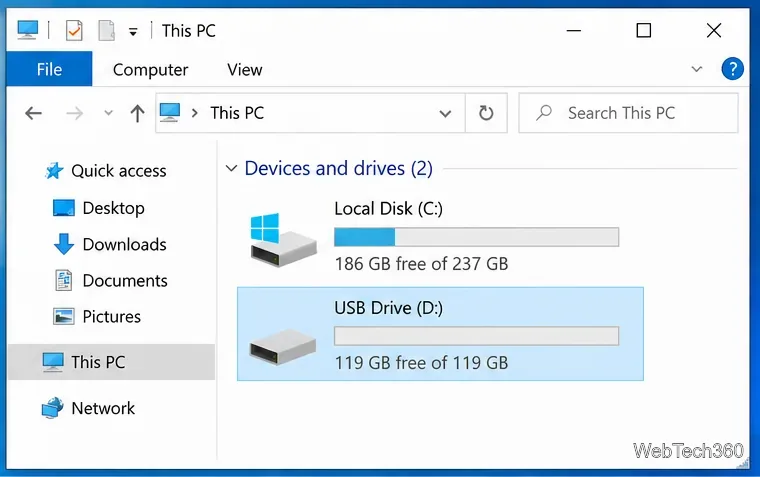760x477 pixels.
Task: Expand the address bar path chevron
Action: (195, 113)
